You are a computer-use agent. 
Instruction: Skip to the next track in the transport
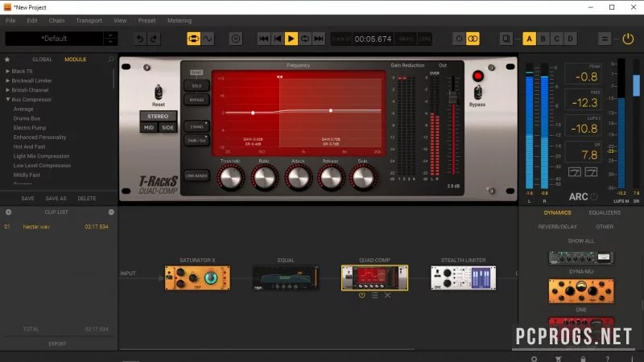pyautogui.click(x=318, y=39)
